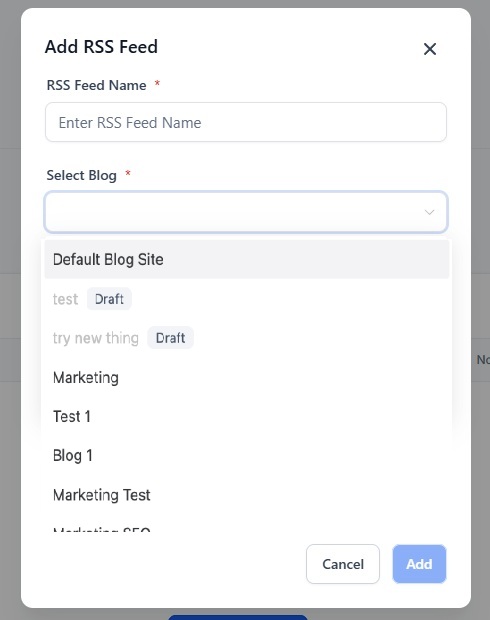Image resolution: width=490 pixels, height=620 pixels.
Task: Select Default Blog Site option
Action: 246,259
